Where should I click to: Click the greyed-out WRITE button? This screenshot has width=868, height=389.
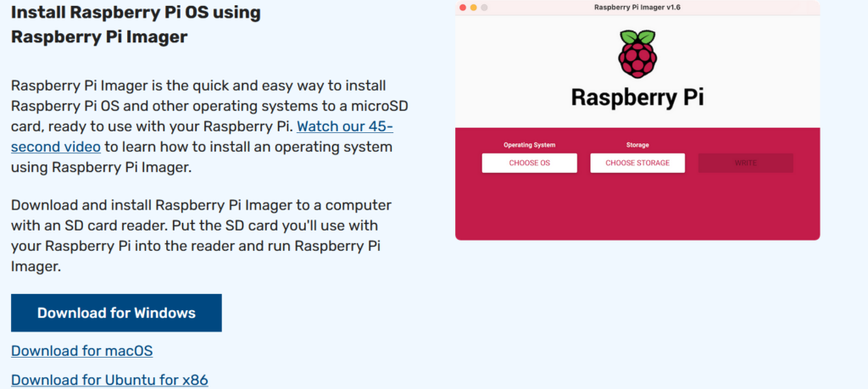[745, 163]
